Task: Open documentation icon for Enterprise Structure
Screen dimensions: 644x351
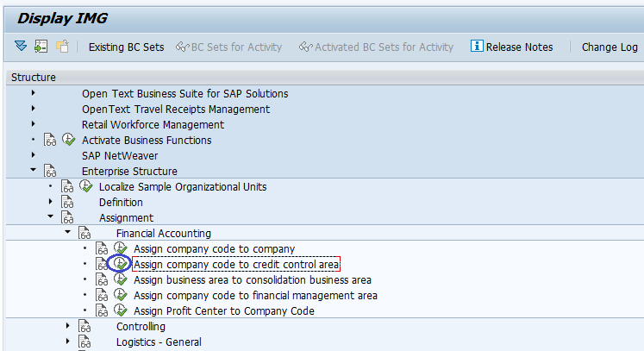Action: click(x=50, y=171)
